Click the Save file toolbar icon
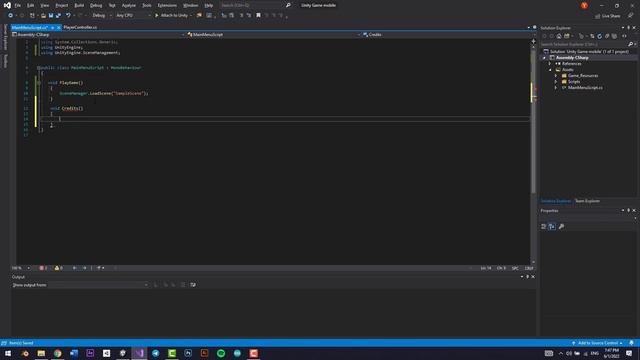640x360 pixels. point(51,16)
